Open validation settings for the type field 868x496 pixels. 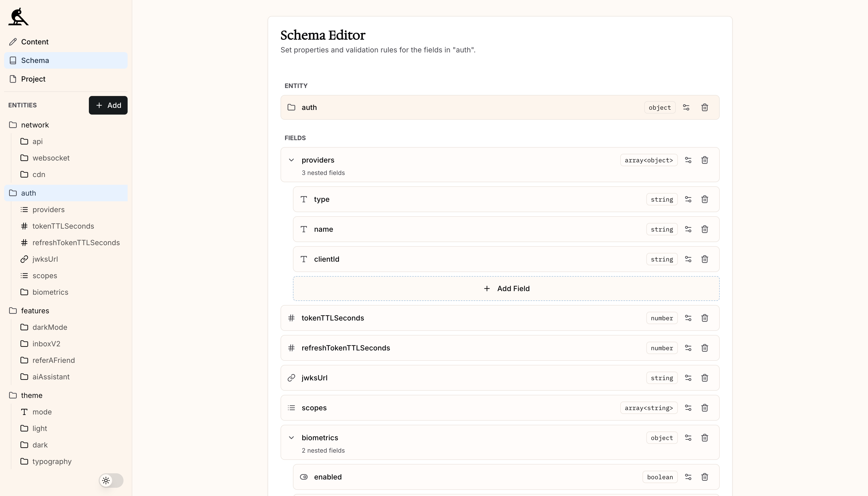click(688, 199)
